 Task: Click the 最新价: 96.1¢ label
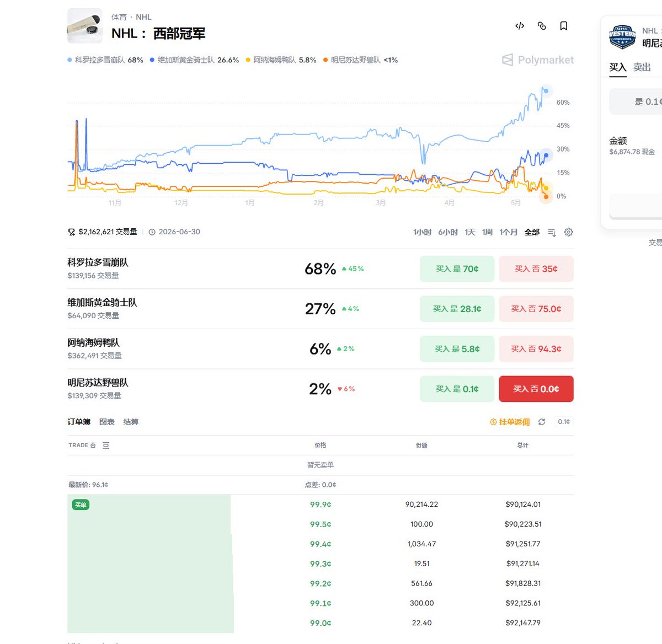click(88, 485)
